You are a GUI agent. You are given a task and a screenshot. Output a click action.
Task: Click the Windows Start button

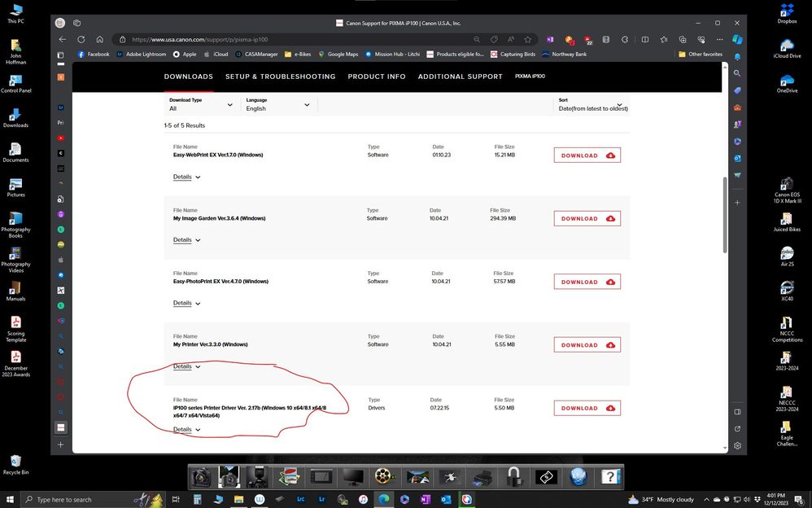(x=9, y=499)
